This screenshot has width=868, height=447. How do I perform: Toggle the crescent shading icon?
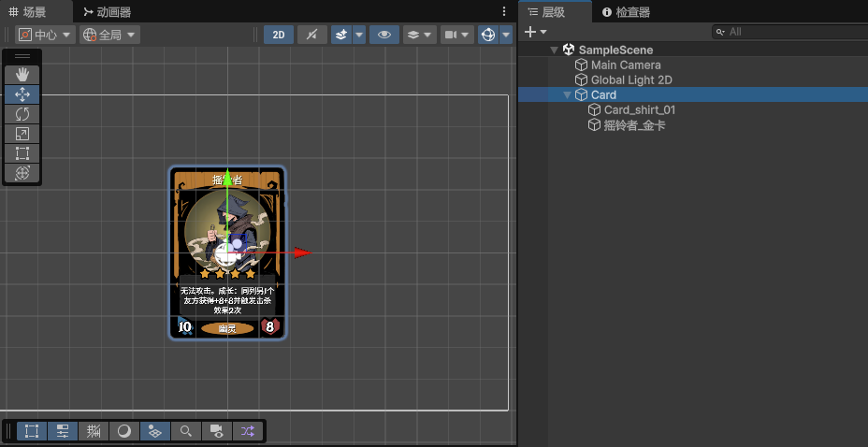[x=124, y=431]
